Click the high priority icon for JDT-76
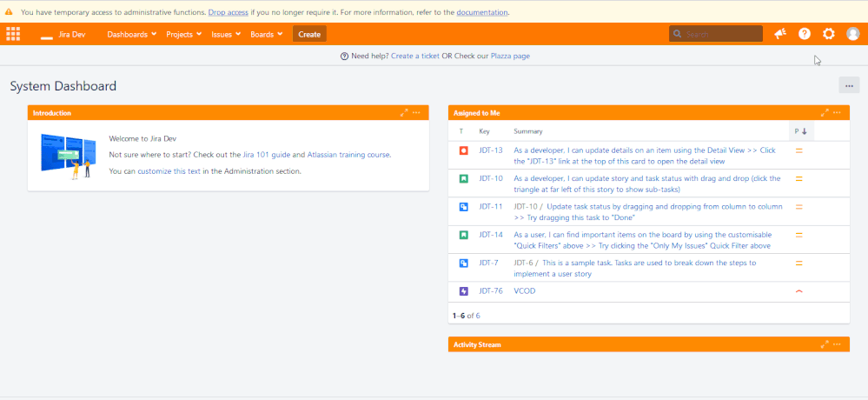Viewport: 868px width, 400px height. coord(798,290)
